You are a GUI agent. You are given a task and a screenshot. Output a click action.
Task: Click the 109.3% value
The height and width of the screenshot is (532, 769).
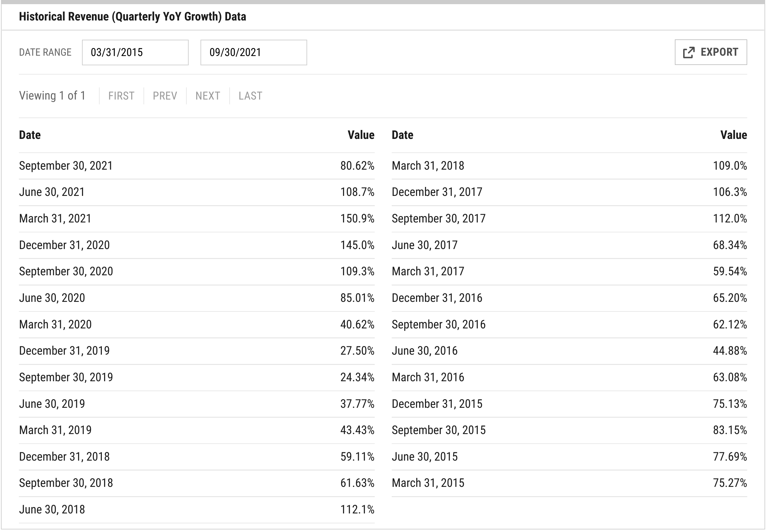[357, 271]
